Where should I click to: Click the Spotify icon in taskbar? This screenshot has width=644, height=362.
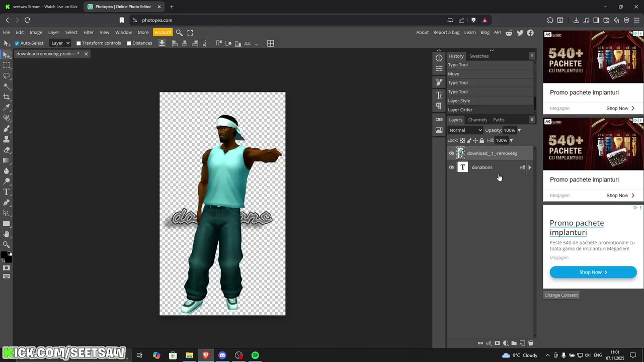tap(255, 355)
